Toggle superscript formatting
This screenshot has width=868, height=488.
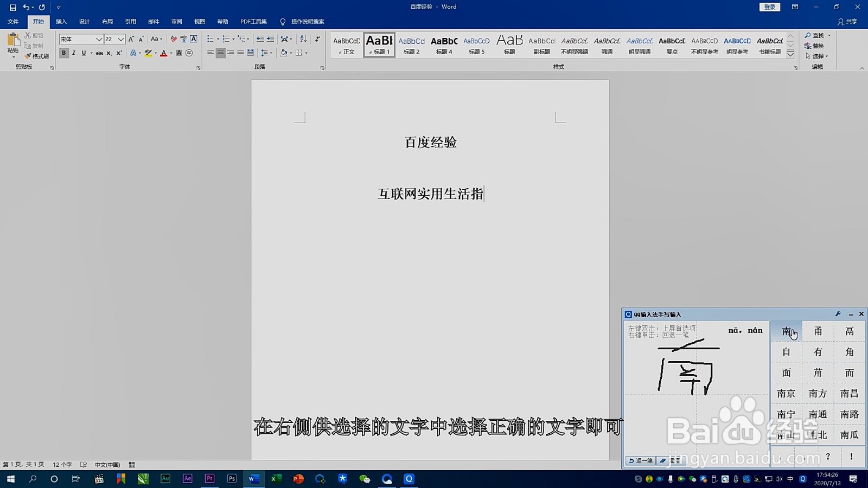point(119,53)
